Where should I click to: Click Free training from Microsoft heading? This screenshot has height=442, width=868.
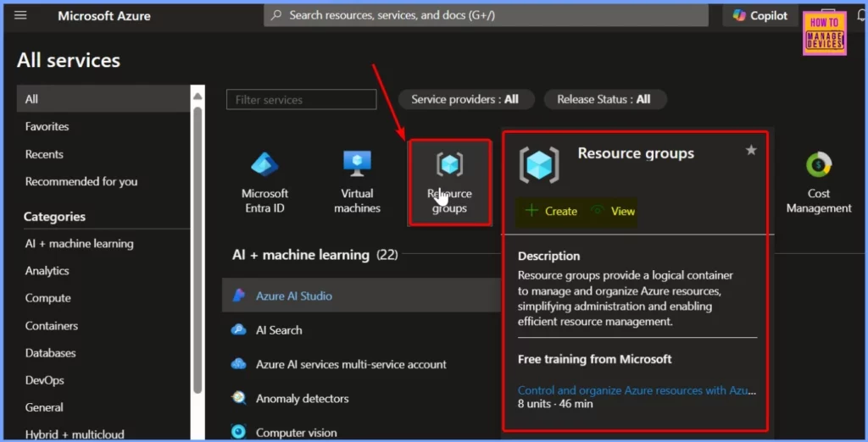coord(594,359)
